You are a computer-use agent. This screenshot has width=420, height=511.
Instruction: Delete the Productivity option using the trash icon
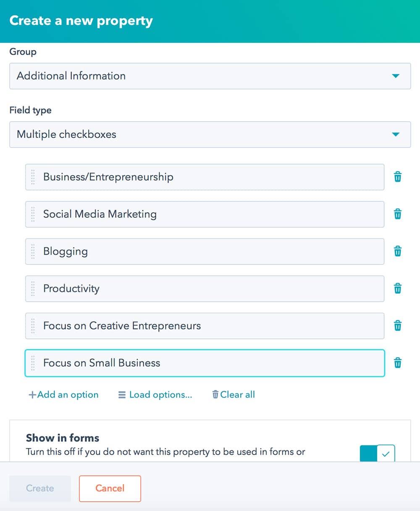coord(397,289)
